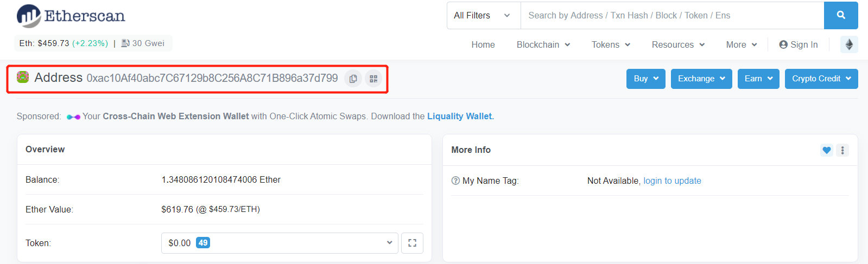Viewport: 868px width, 264px height.
Task: Click the gas pump Gwei icon
Action: tap(125, 43)
